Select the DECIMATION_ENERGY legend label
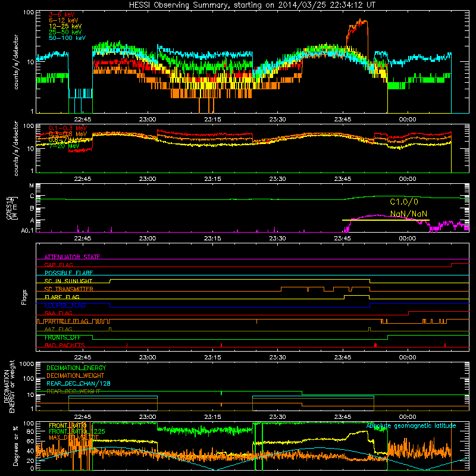The height and width of the screenshot is (476, 476). [76, 368]
